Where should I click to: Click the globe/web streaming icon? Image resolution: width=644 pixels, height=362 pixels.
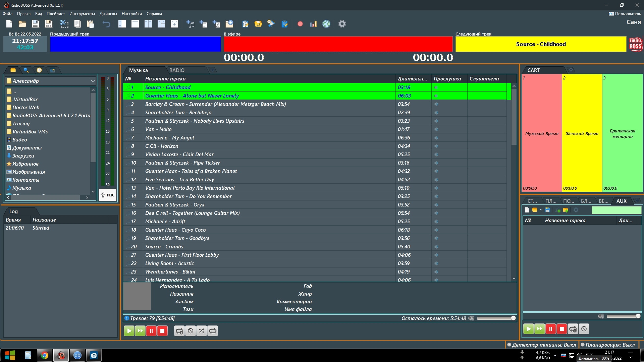click(326, 24)
